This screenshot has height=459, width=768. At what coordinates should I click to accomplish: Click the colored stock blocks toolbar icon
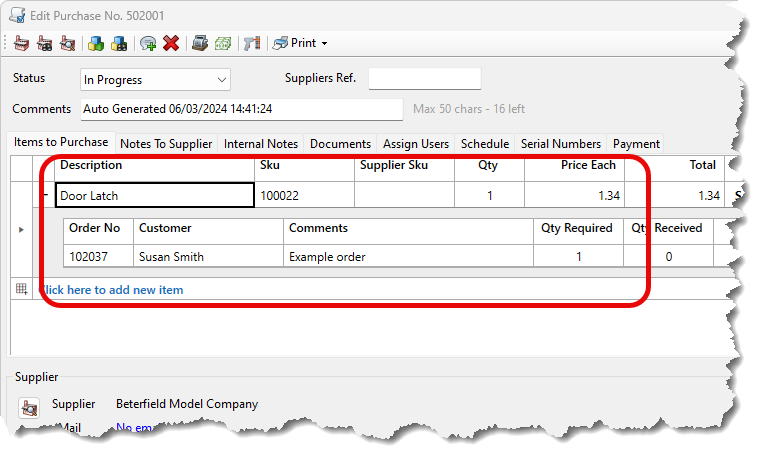(96, 43)
